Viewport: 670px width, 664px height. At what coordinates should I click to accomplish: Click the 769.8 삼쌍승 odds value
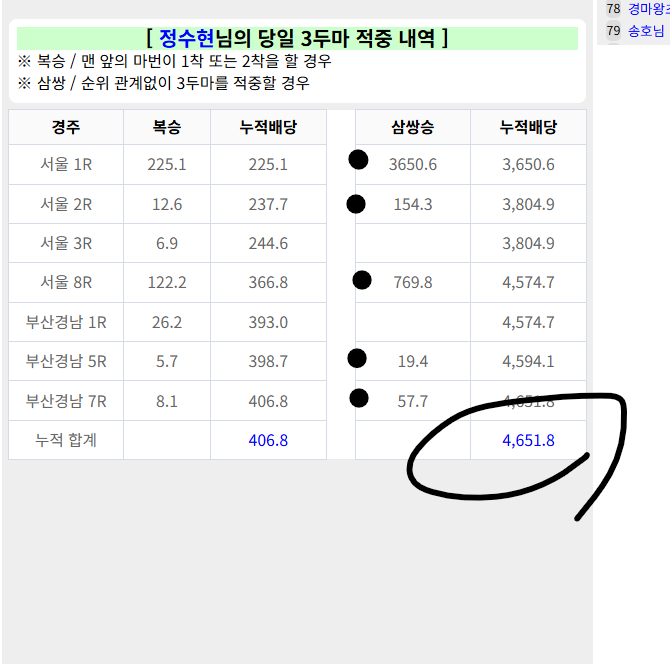(413, 283)
